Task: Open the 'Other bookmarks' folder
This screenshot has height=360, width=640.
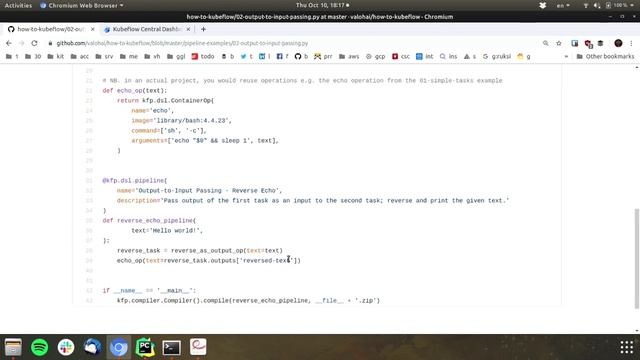Action: [x=605, y=57]
